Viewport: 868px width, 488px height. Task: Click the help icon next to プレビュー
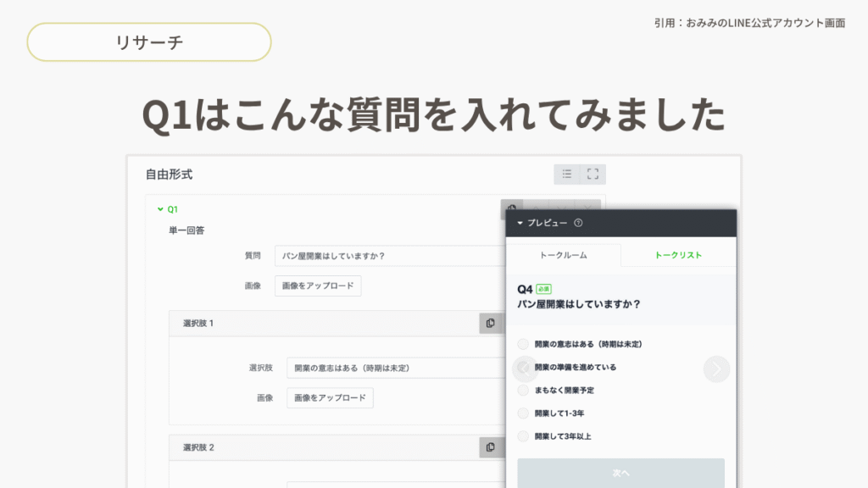tap(578, 224)
